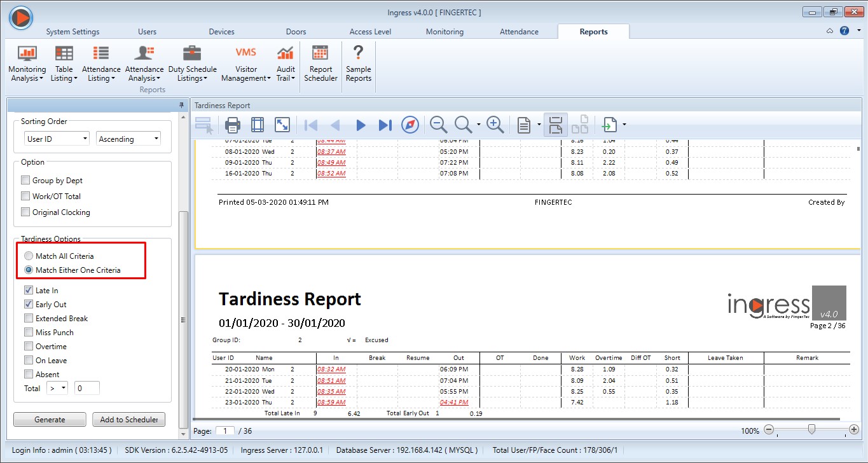Click the plain magnifier zoom tool
Screen dimensions: 868x463
[x=464, y=125]
